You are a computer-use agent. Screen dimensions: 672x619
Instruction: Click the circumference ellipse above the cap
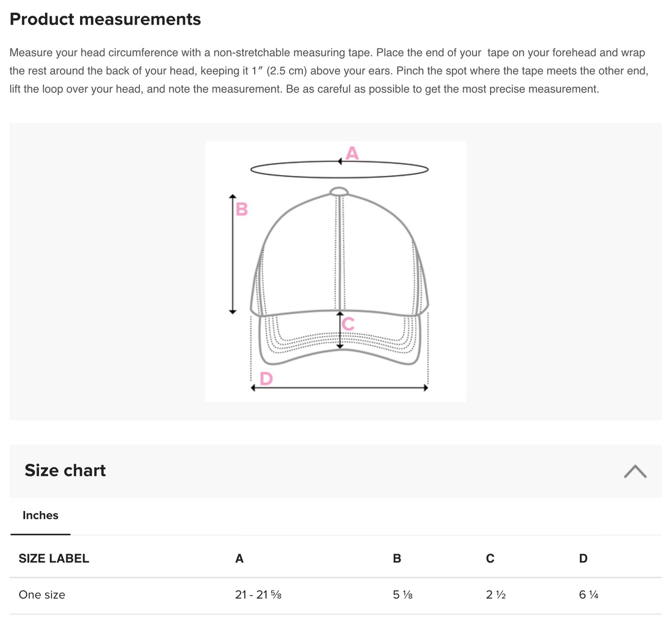tap(340, 168)
